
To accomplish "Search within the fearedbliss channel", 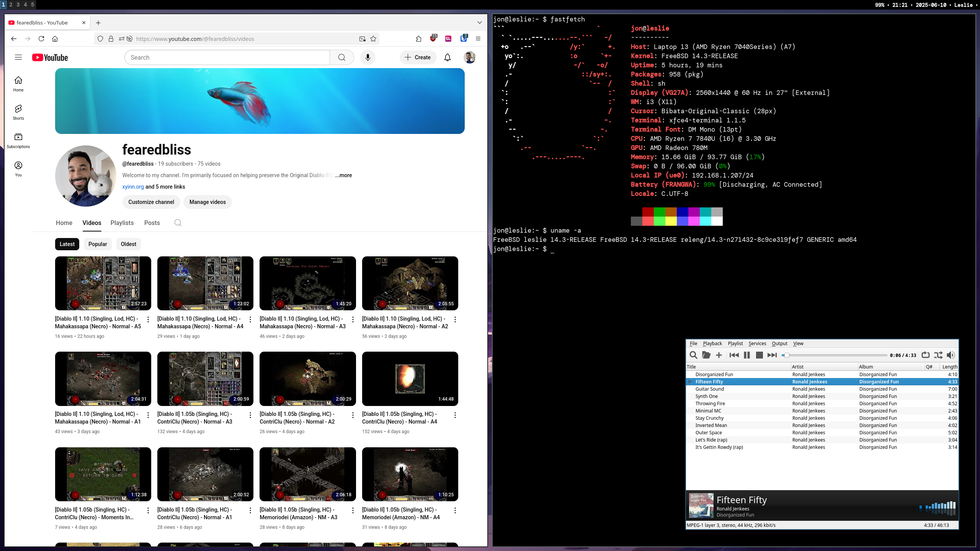I will [x=178, y=223].
